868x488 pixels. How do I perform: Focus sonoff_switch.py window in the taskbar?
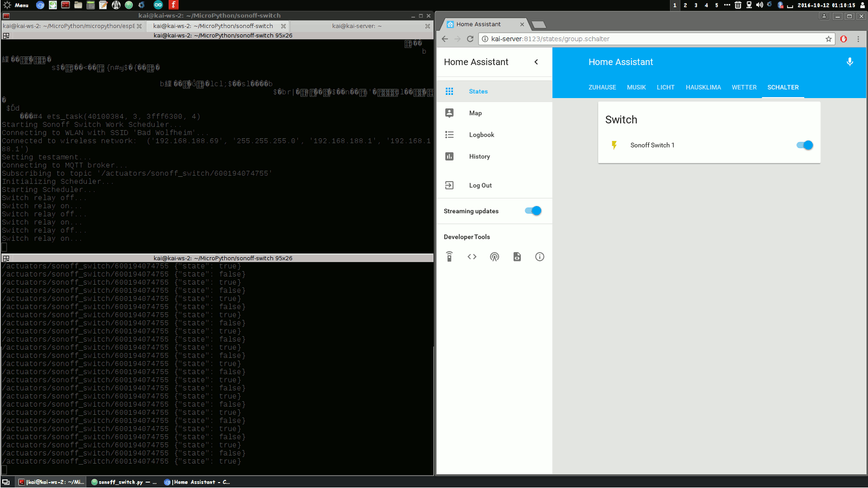(x=124, y=482)
